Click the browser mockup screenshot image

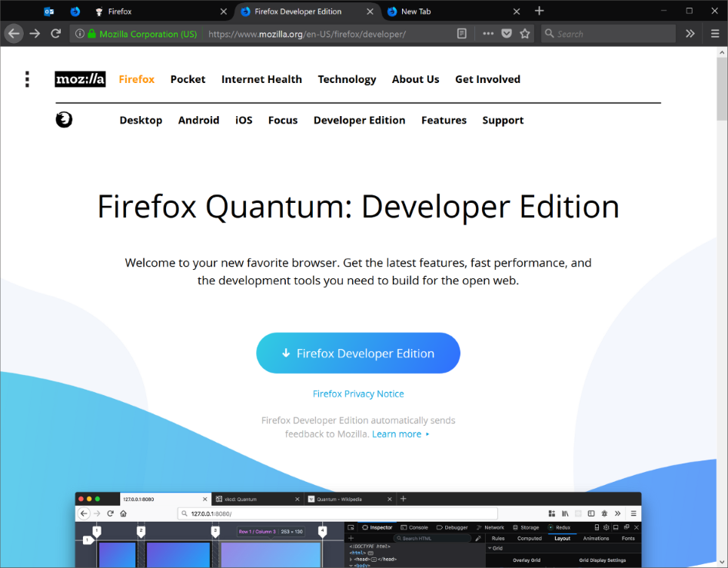click(358, 530)
